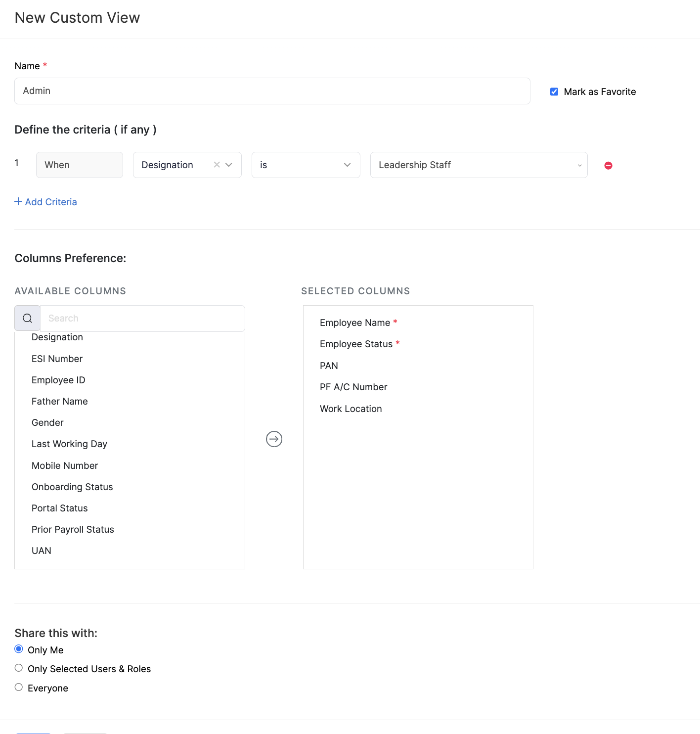
Task: Toggle the Mark as Favorite checkbox
Action: point(554,92)
